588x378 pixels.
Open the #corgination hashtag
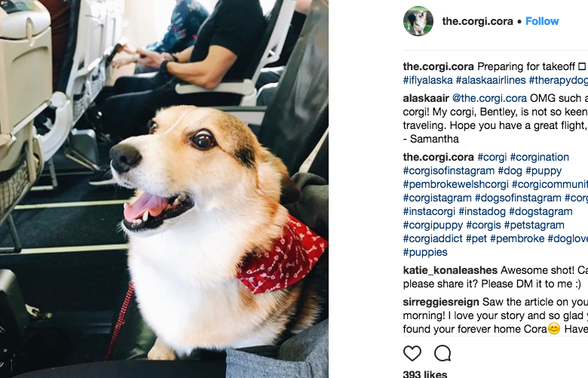[x=539, y=157]
